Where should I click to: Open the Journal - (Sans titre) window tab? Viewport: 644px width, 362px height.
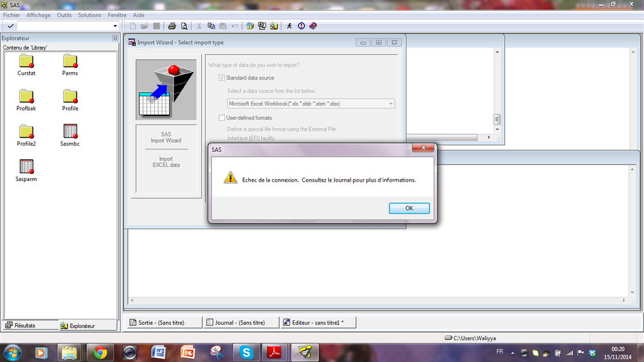(x=240, y=323)
